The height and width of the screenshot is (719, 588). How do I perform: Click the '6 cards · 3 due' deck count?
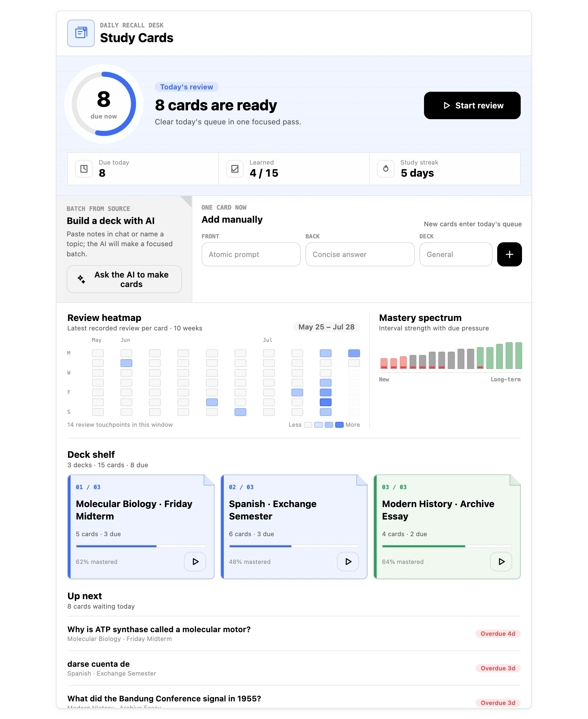tap(251, 534)
